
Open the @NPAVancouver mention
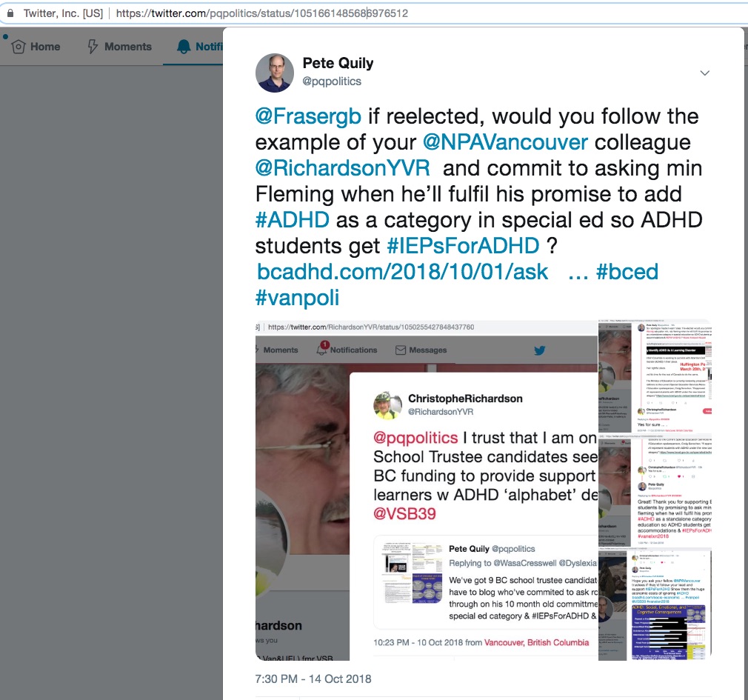pyautogui.click(x=505, y=142)
